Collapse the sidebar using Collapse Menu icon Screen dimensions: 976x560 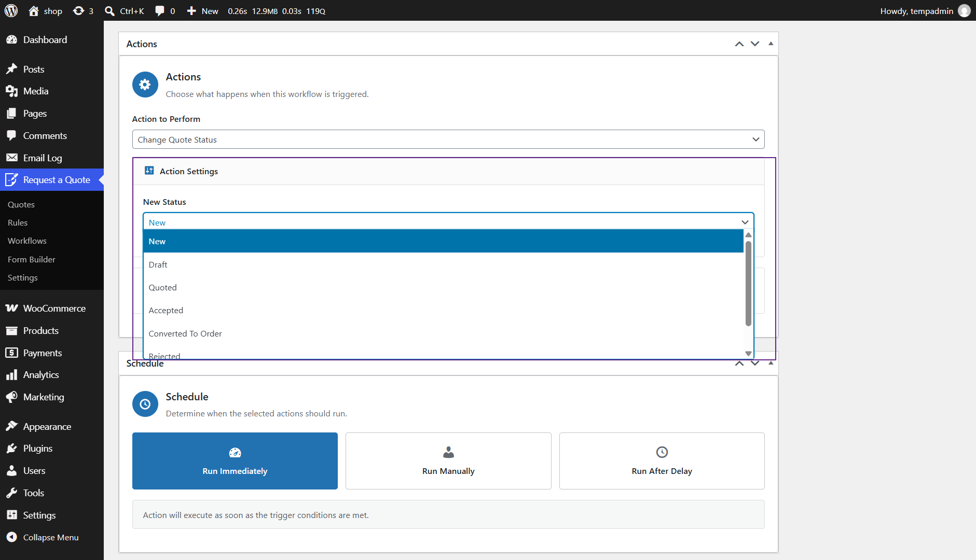[x=11, y=537]
